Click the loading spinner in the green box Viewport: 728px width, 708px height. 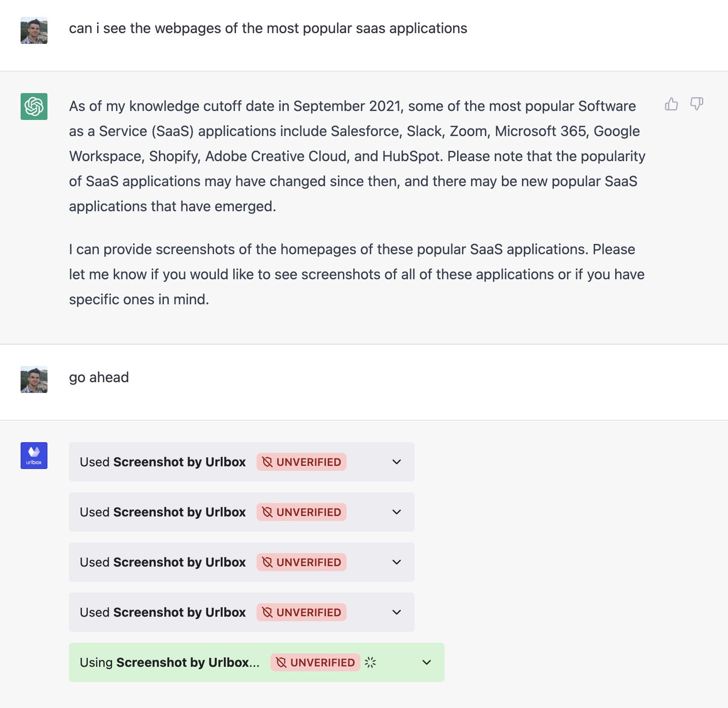(x=371, y=662)
